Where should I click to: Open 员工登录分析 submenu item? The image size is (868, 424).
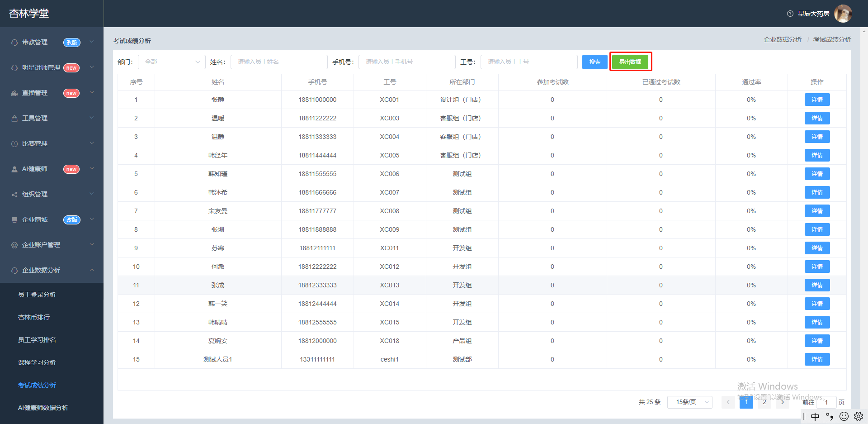[37, 295]
